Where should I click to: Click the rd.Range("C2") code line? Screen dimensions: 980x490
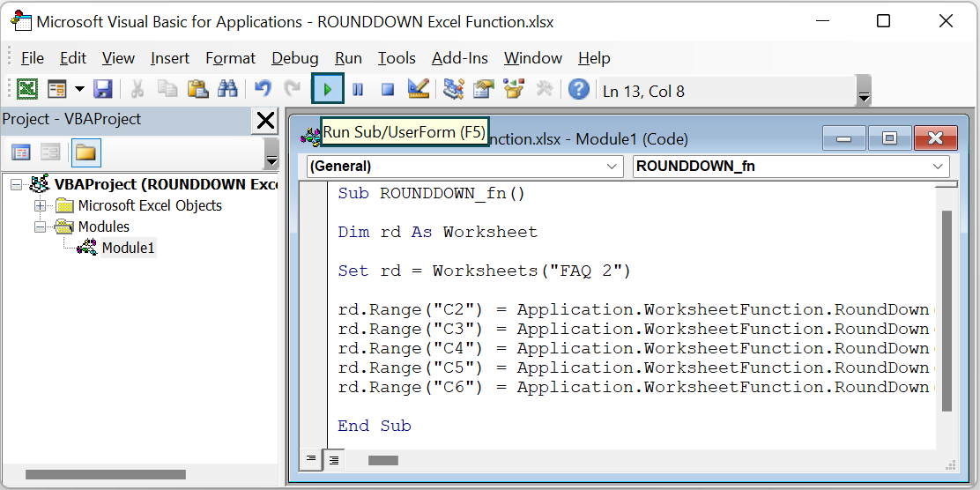pyautogui.click(x=636, y=310)
